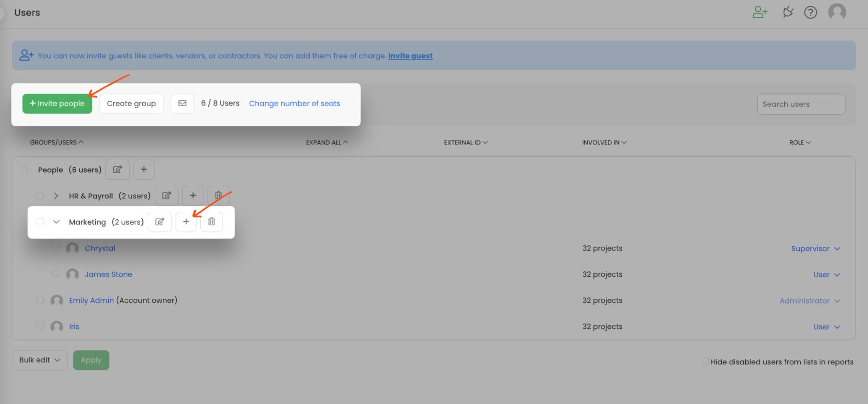The height and width of the screenshot is (404, 868).
Task: Enable Hide disabled users from lists
Action: click(705, 361)
